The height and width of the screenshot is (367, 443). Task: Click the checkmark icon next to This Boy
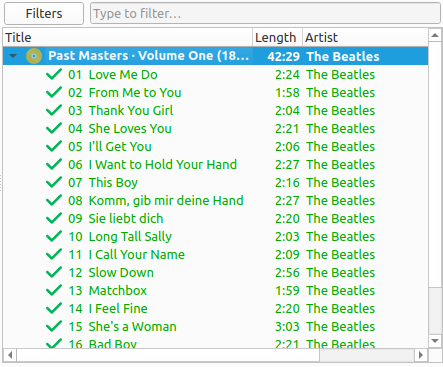coord(54,182)
